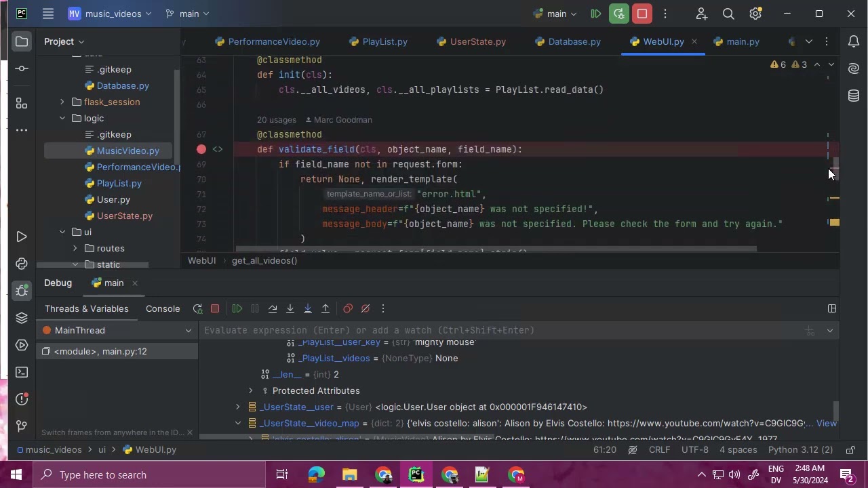868x488 pixels.
Task: Click the Step Out debug button
Action: (325, 308)
